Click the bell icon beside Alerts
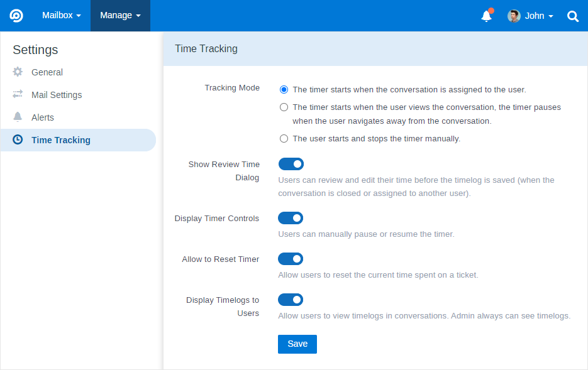This screenshot has height=370, width=588. tap(18, 117)
